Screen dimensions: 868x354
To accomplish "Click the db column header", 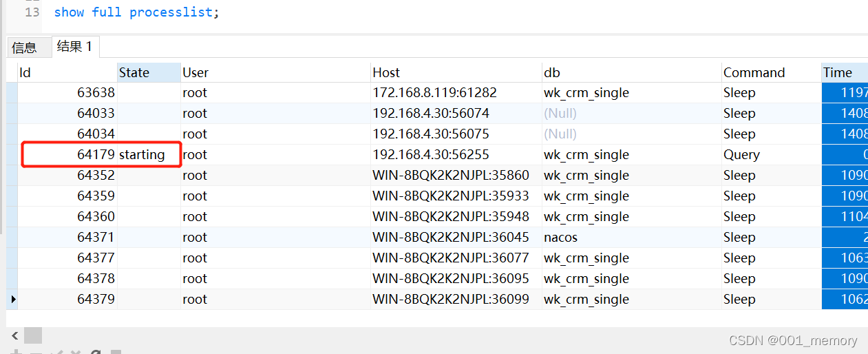I will coord(632,72).
